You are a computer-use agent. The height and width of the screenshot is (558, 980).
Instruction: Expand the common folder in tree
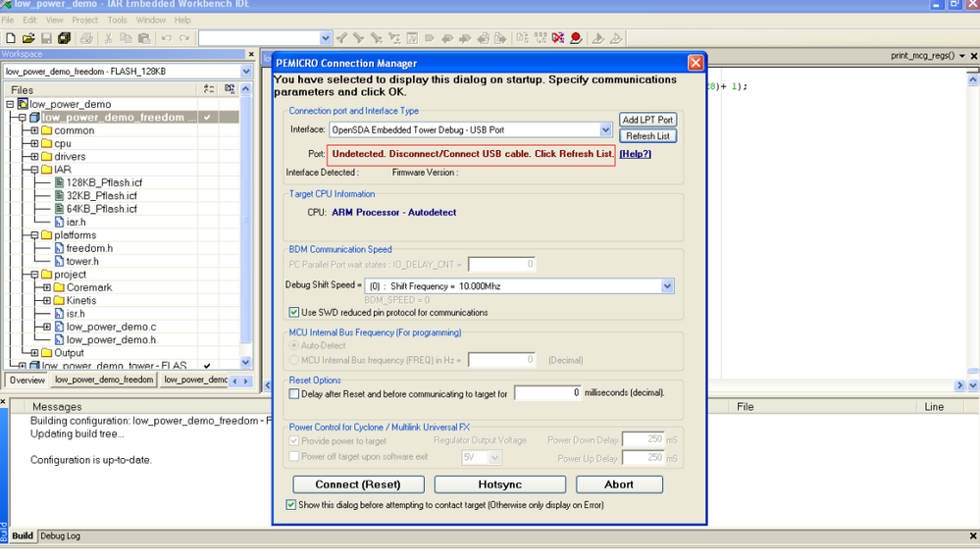[34, 130]
